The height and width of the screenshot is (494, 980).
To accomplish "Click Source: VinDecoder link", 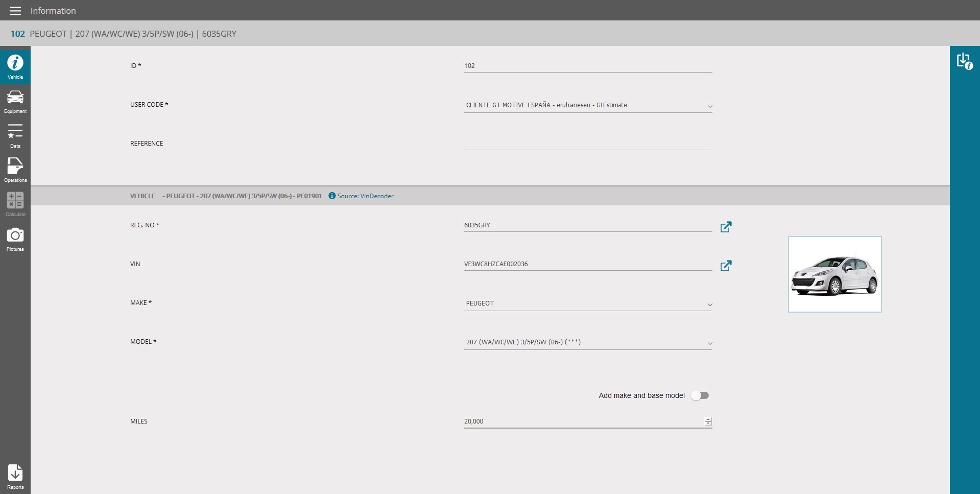I will [365, 196].
